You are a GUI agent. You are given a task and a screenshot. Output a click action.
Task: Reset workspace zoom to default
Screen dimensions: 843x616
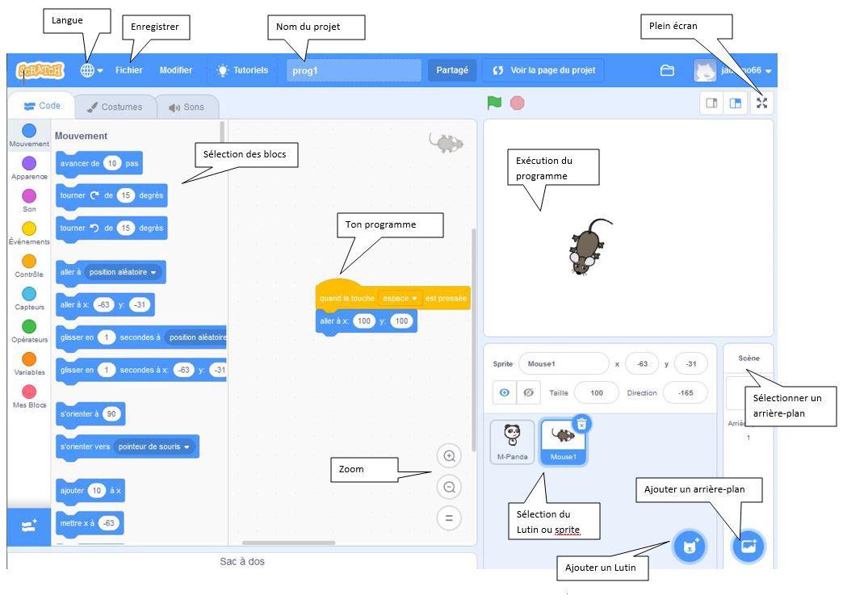click(x=450, y=518)
